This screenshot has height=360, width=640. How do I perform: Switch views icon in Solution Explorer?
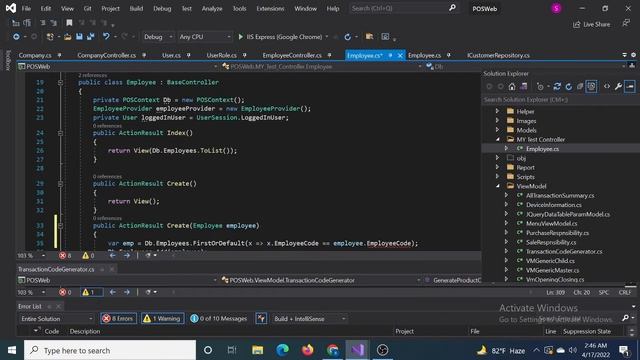coord(523,87)
